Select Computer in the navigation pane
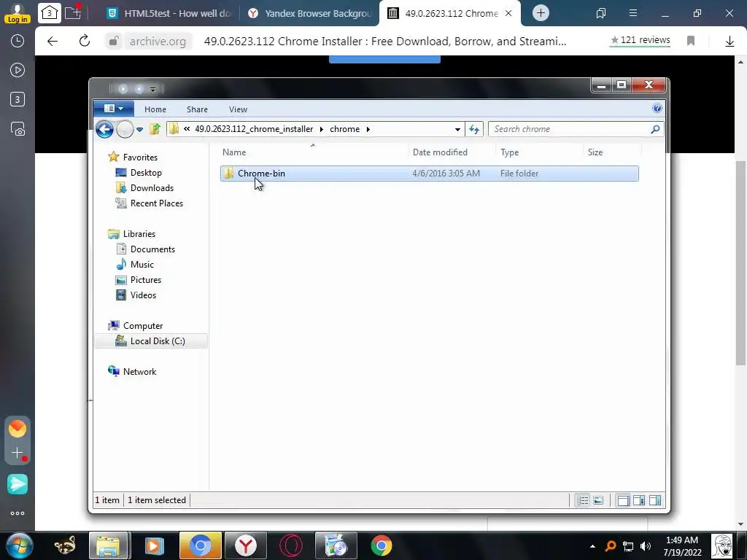This screenshot has height=560, width=747. pos(143,326)
